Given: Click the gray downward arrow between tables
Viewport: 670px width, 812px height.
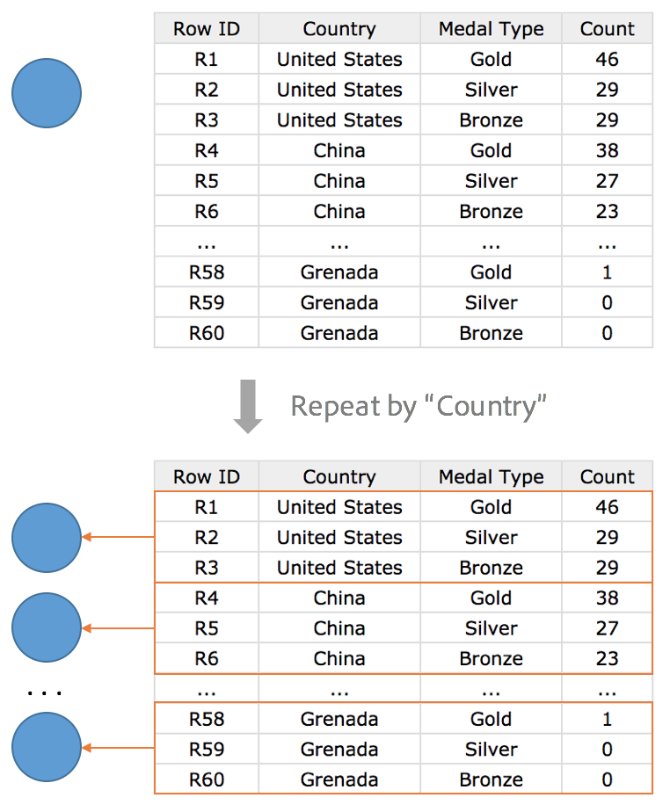Looking at the screenshot, I should click(x=248, y=406).
